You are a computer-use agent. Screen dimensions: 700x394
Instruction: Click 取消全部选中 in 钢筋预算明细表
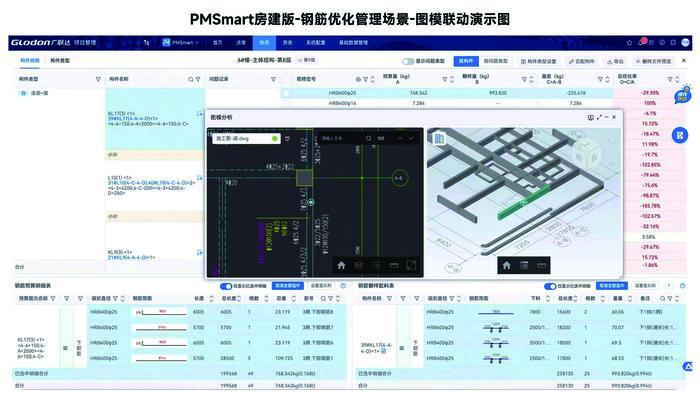point(288,286)
